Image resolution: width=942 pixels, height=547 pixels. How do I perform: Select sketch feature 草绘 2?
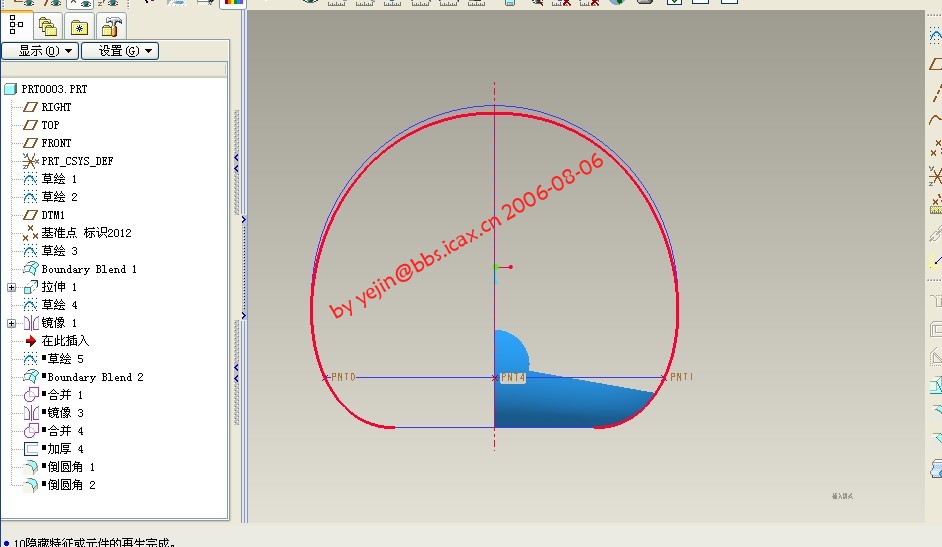pos(50,197)
